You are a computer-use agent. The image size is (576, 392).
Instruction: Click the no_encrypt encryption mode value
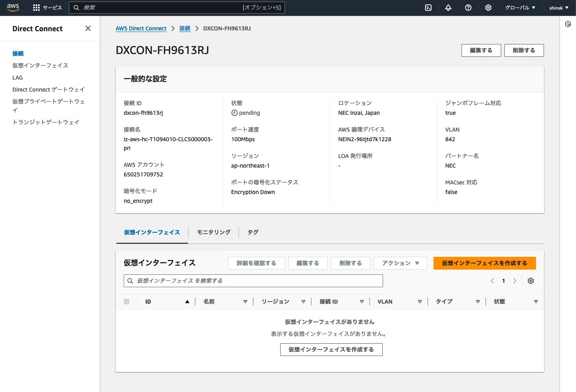138,201
